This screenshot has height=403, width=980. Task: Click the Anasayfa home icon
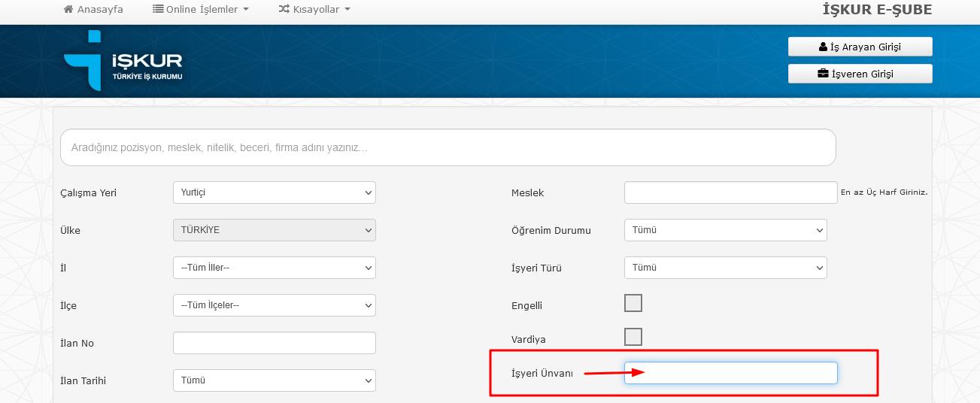pyautogui.click(x=69, y=10)
